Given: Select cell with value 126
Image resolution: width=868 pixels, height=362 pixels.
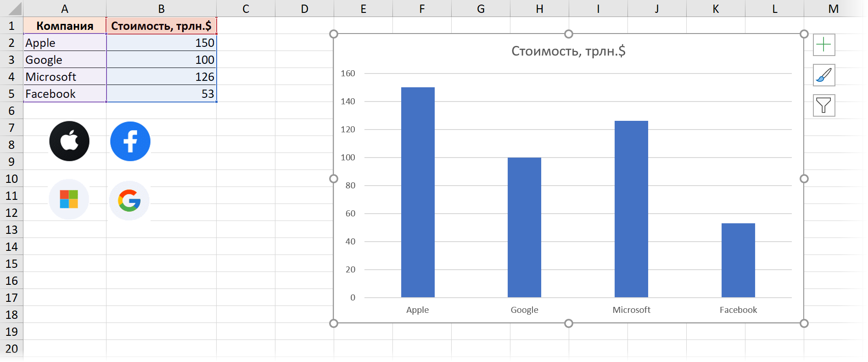Looking at the screenshot, I should [x=162, y=77].
